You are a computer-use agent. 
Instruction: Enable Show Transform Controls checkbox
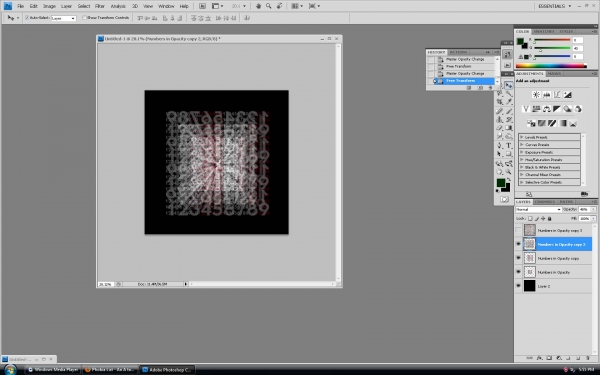(x=85, y=18)
